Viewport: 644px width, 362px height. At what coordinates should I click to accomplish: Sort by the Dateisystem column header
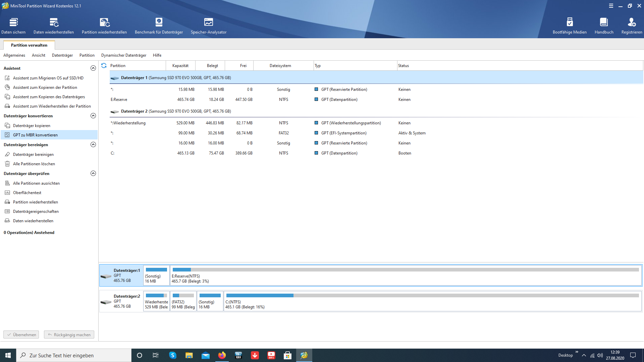click(x=280, y=66)
